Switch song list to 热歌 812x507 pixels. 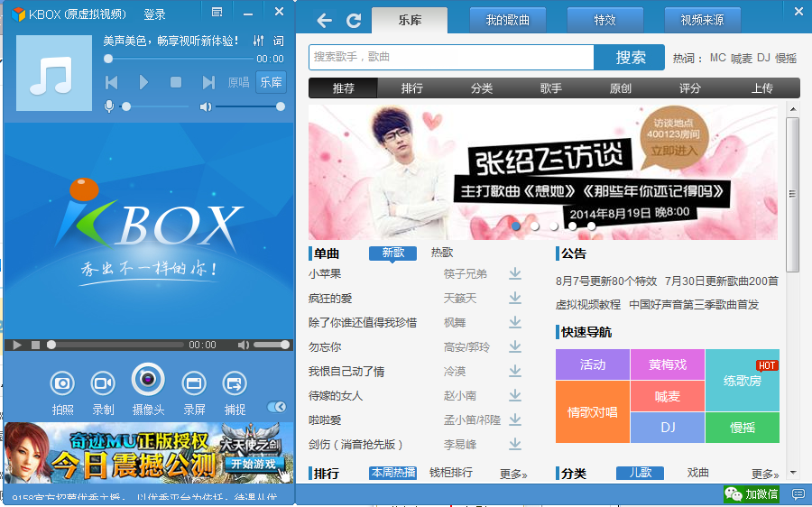click(x=442, y=253)
